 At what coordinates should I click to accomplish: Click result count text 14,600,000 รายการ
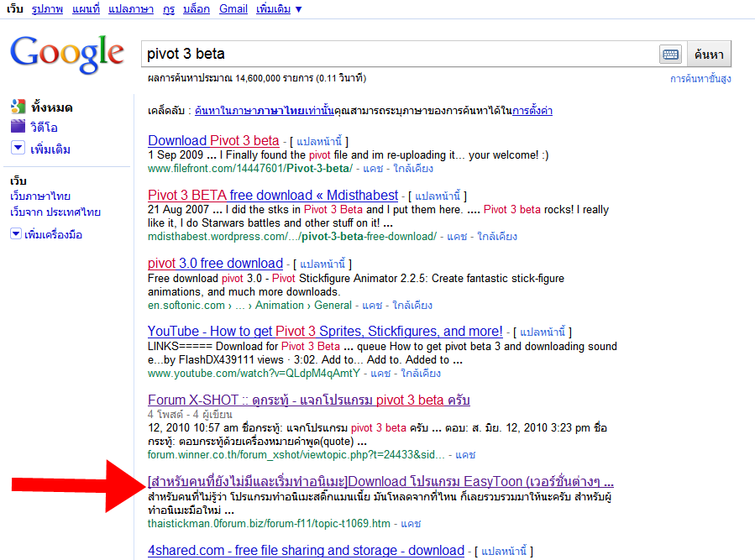tap(274, 78)
